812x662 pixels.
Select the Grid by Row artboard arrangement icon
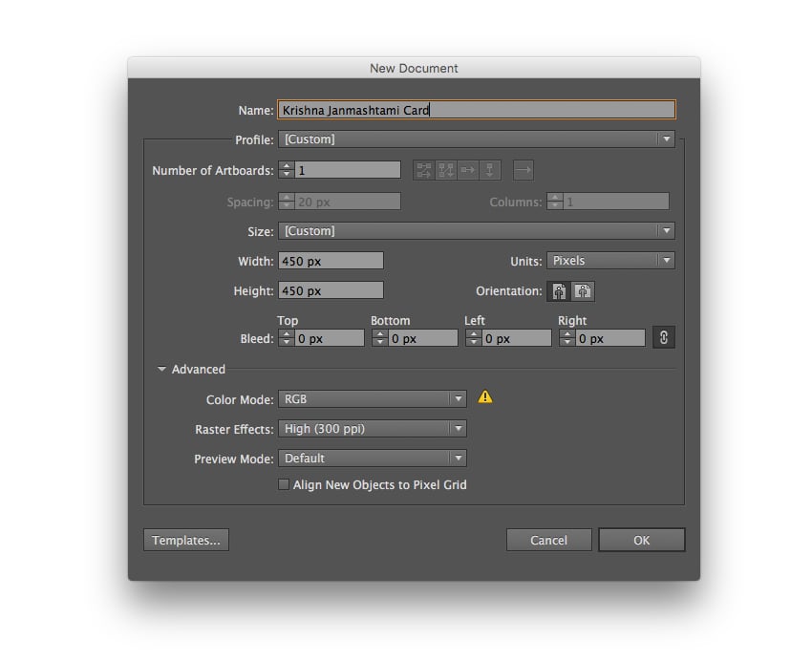click(424, 170)
